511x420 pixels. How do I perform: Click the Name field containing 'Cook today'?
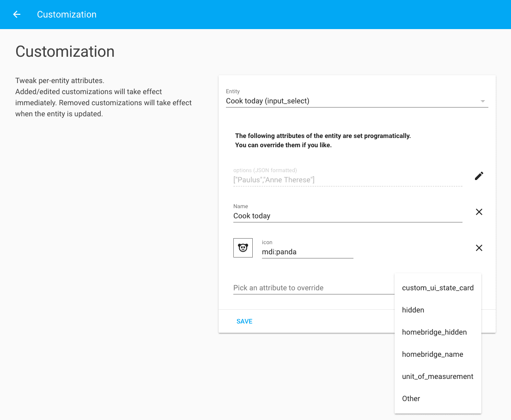pos(347,216)
